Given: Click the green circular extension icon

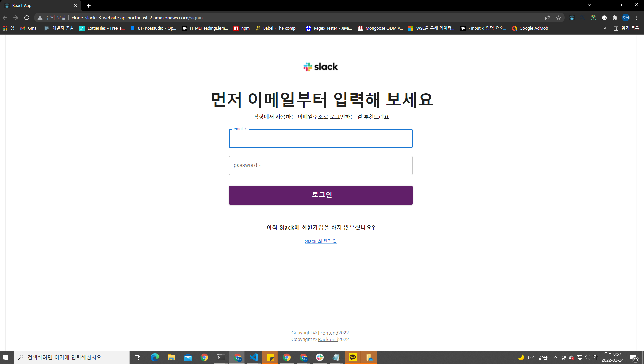Looking at the screenshot, I should pyautogui.click(x=594, y=18).
